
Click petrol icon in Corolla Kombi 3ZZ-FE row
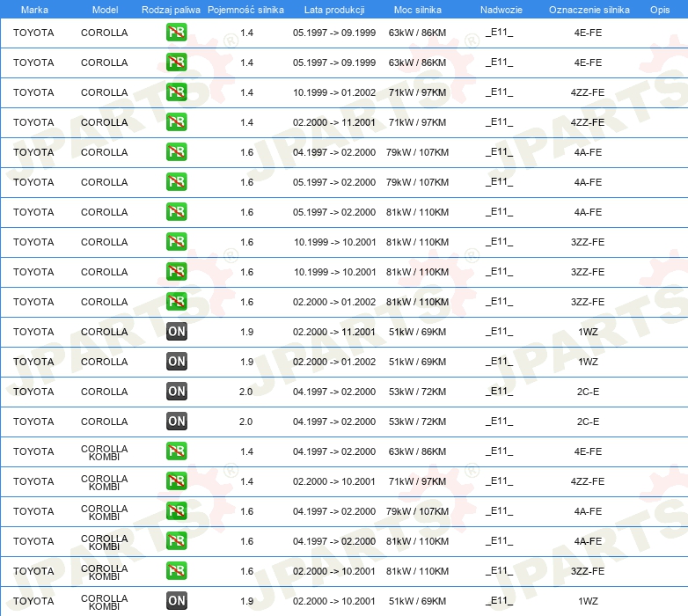pos(176,570)
